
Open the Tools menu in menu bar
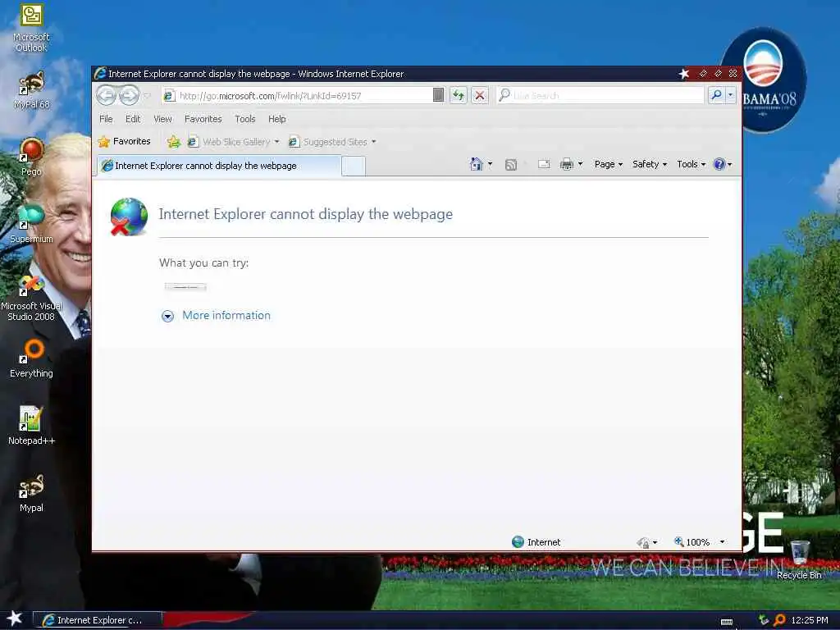pos(244,119)
